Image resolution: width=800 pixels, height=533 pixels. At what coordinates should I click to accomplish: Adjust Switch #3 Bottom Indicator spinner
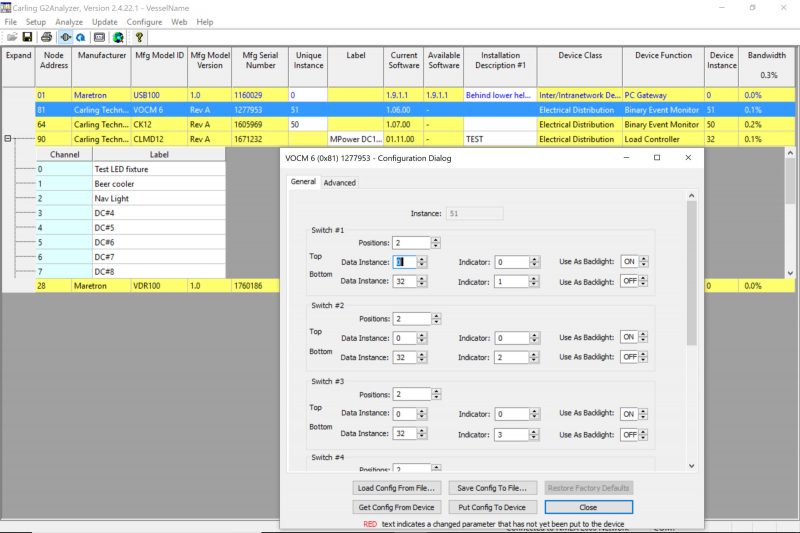click(x=534, y=435)
